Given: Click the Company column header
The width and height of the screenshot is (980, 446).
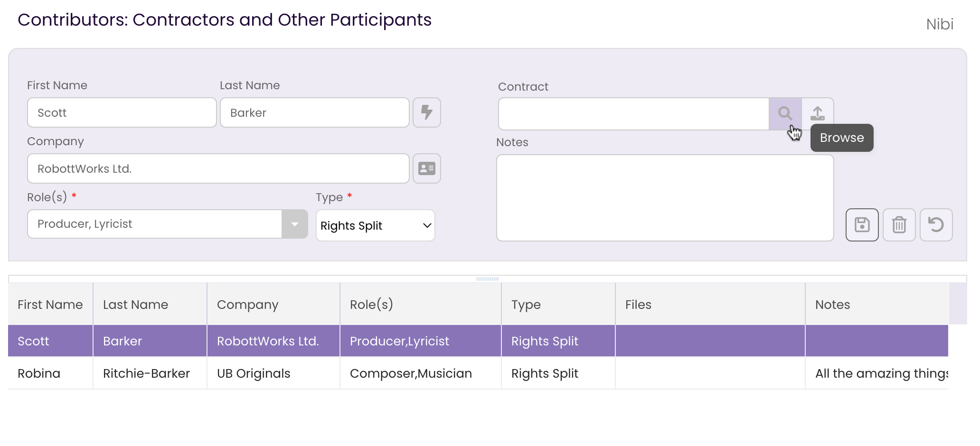Looking at the screenshot, I should point(273,304).
